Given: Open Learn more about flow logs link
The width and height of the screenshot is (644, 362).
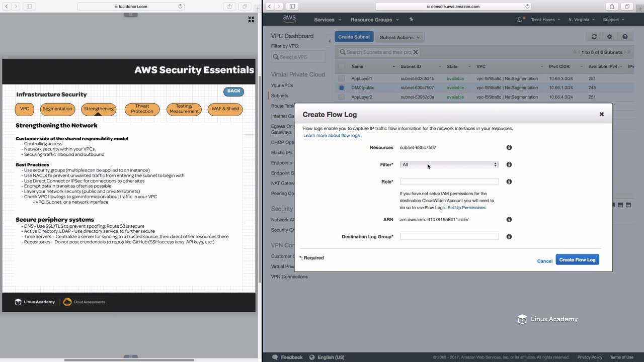Looking at the screenshot, I should [332, 136].
